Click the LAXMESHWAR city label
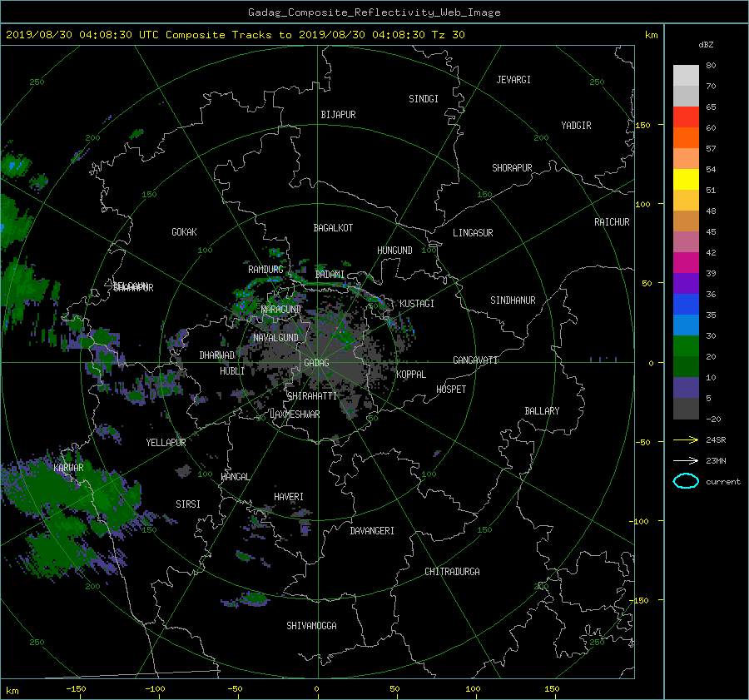This screenshot has width=749, height=700. coord(295,415)
